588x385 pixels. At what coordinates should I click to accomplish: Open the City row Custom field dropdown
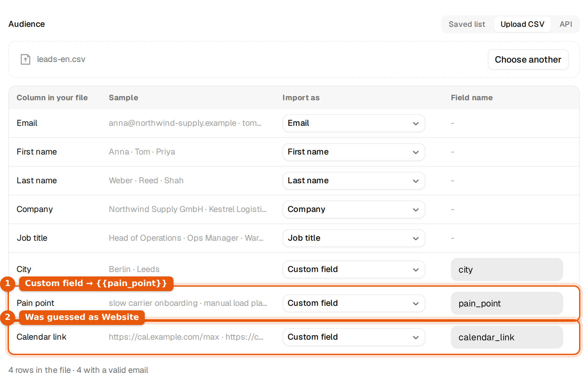354,269
